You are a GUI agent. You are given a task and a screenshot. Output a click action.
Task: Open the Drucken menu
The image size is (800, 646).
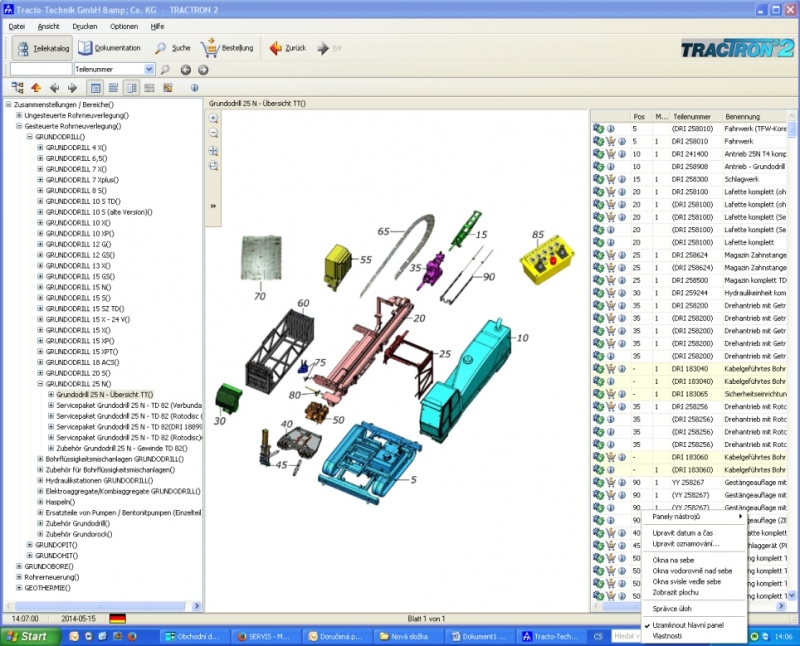point(85,27)
